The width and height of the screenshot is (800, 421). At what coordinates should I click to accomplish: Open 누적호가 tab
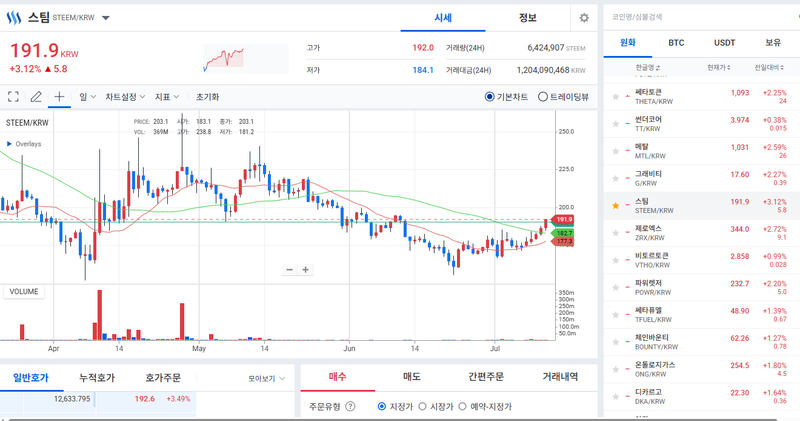[x=96, y=378]
